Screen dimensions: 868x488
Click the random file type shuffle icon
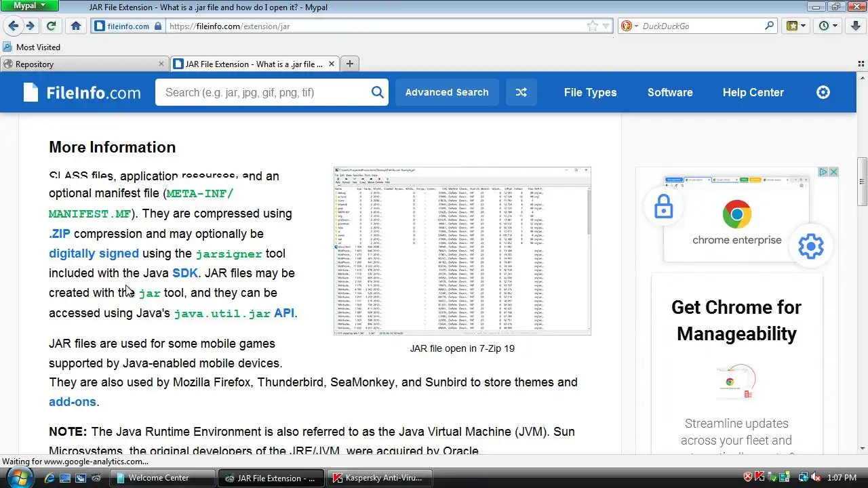[x=521, y=92]
